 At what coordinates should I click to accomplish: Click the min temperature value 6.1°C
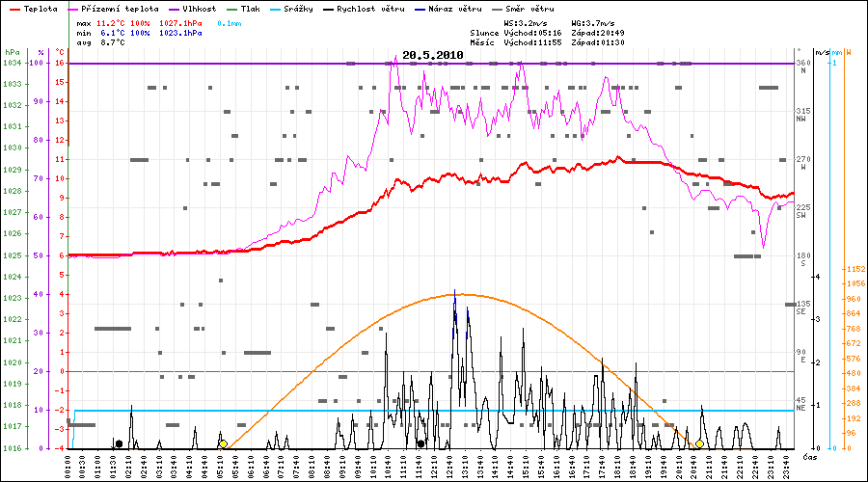(113, 33)
